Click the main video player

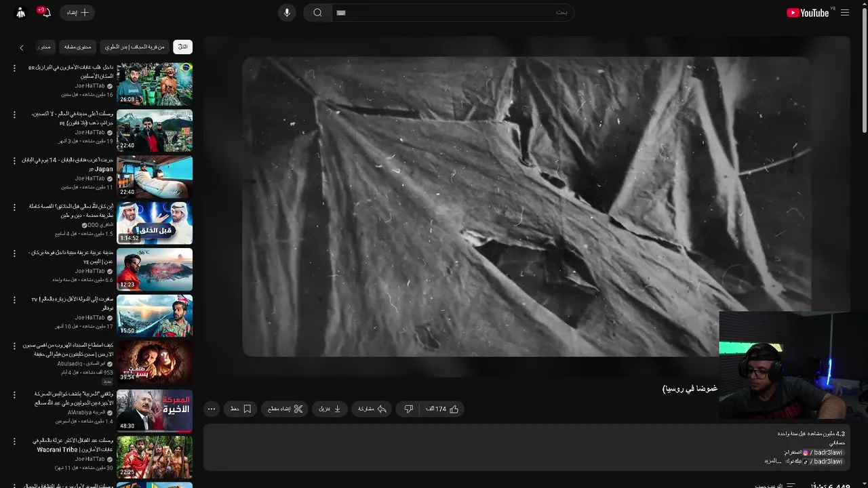pos(526,206)
